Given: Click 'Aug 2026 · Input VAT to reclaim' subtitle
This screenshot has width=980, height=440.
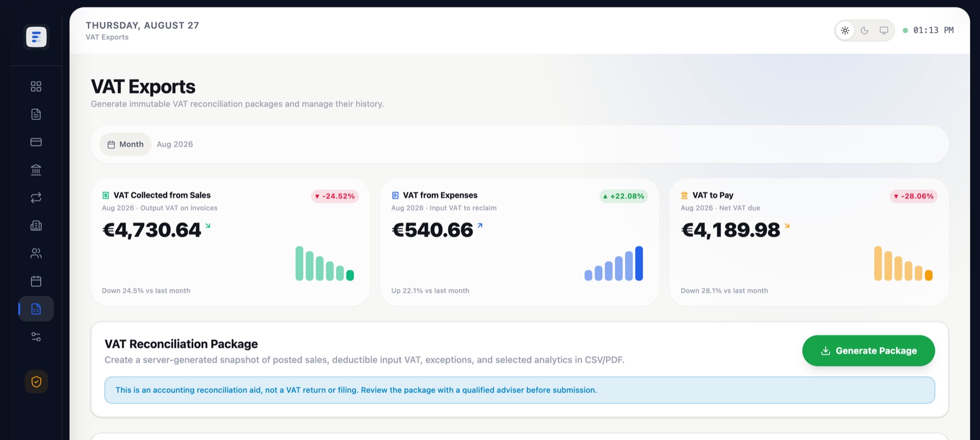Looking at the screenshot, I should pos(444,208).
